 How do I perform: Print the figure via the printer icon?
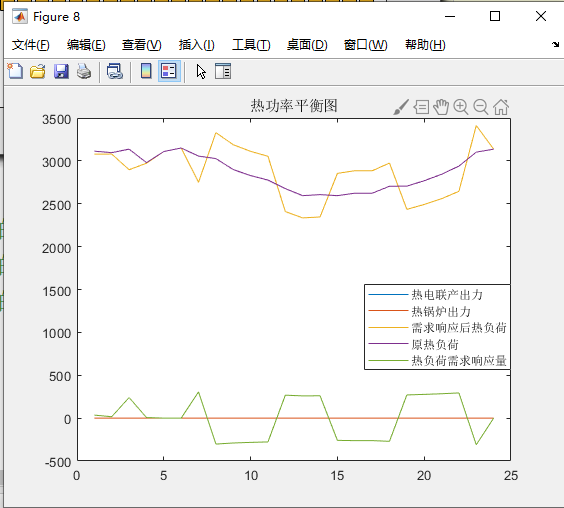tap(84, 71)
